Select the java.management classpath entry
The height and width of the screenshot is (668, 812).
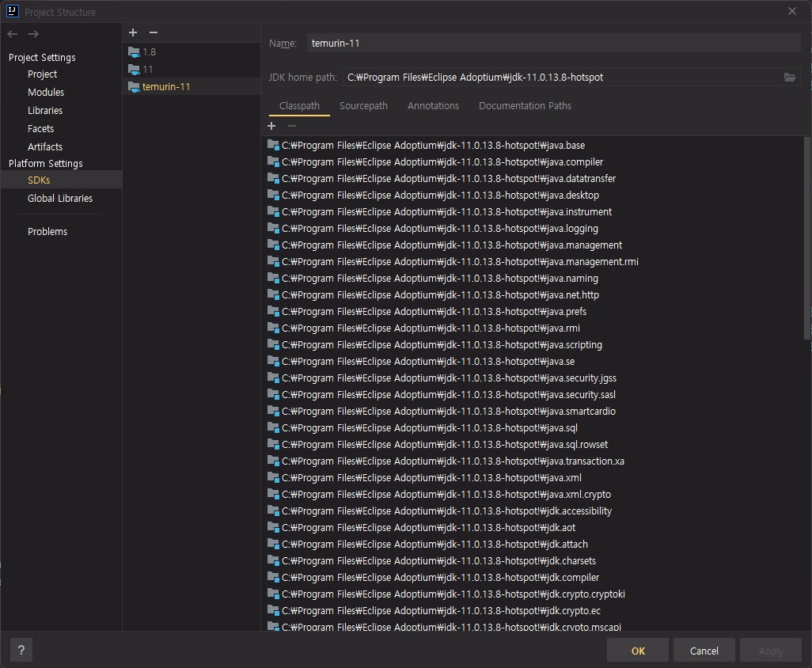pos(533,245)
